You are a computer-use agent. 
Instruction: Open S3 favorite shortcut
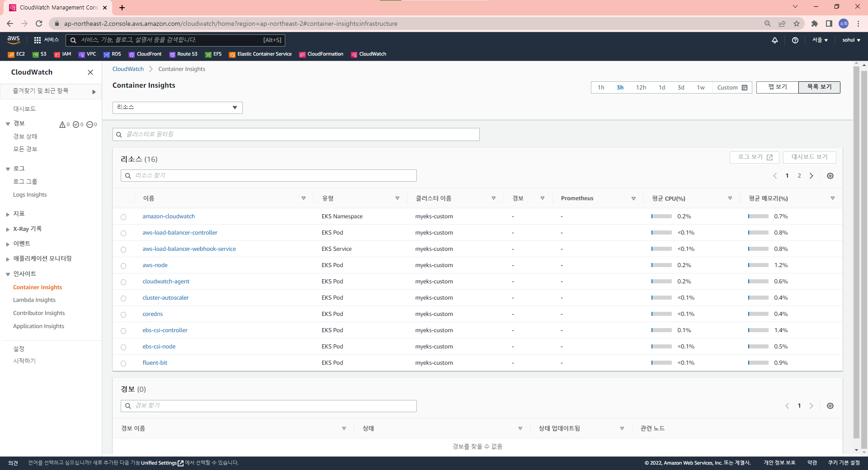tap(39, 54)
